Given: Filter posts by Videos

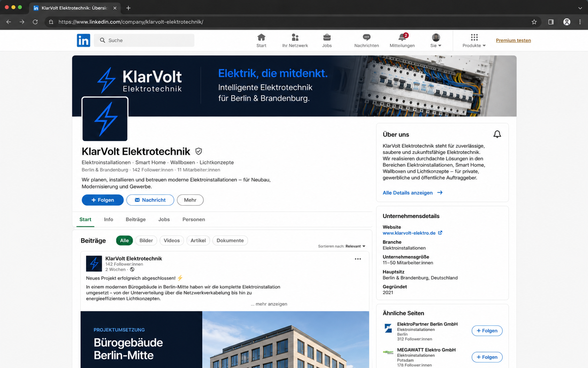Looking at the screenshot, I should pyautogui.click(x=172, y=240).
